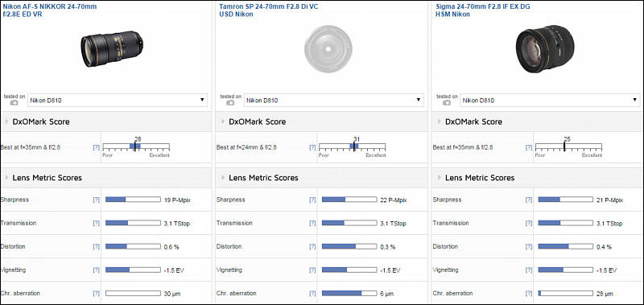Screen dimensions: 644x305
Task: Click the Vignetting help icon for Nikon lens
Action: (96, 270)
